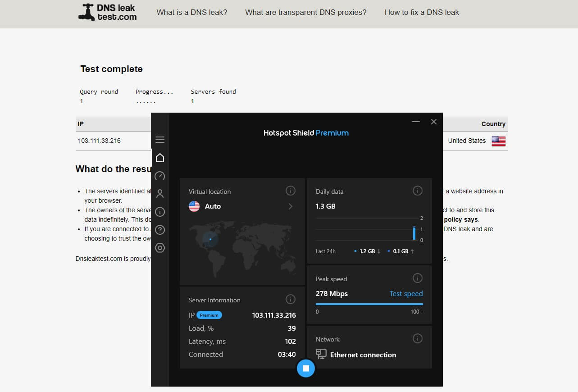Click the 'Ethernet connection' label
The width and height of the screenshot is (578, 392).
(363, 355)
